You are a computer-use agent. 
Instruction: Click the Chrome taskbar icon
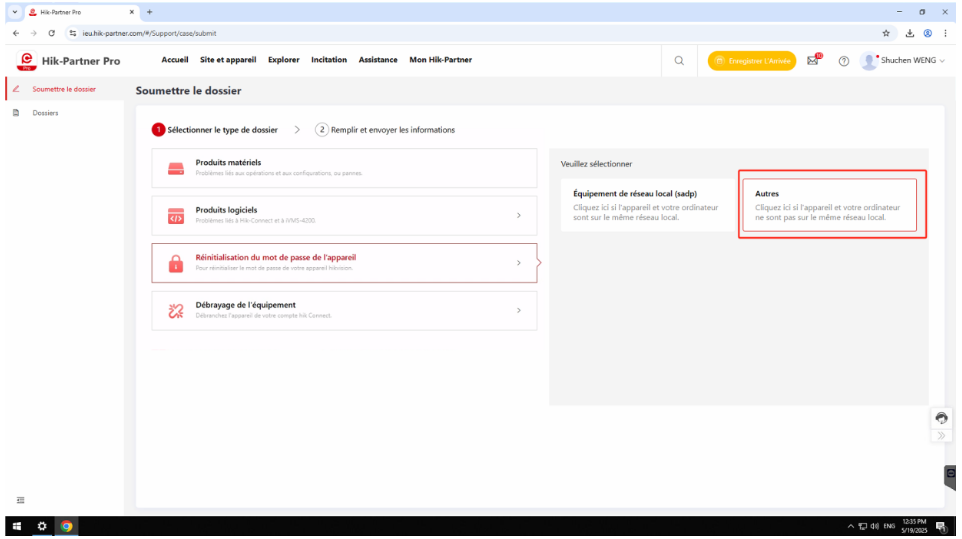tap(66, 526)
